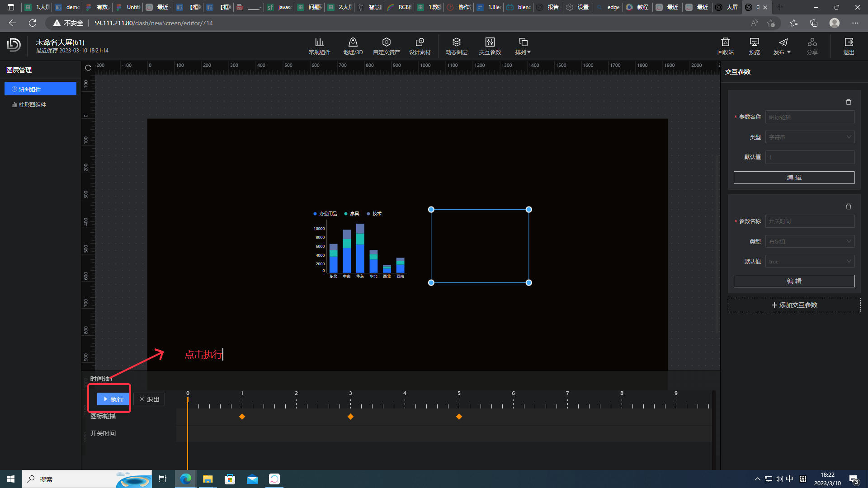Refresh the browser page
The image size is (868, 488).
coord(33,23)
